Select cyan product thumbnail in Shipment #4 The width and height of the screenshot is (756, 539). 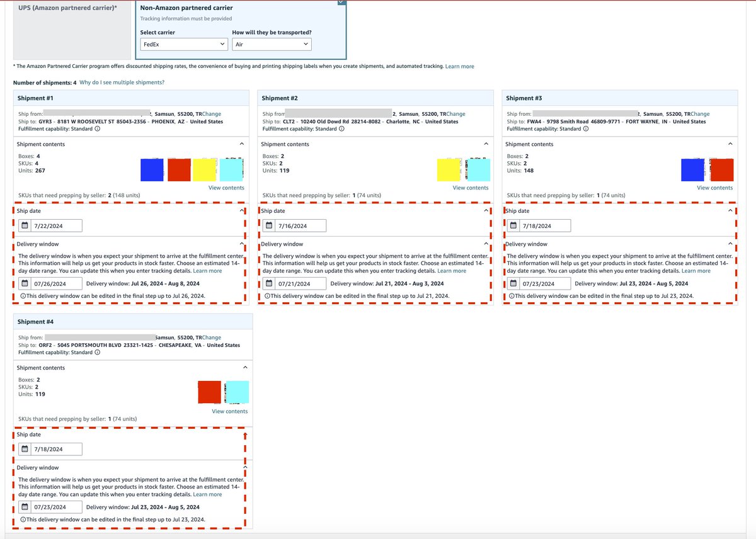pyautogui.click(x=237, y=394)
